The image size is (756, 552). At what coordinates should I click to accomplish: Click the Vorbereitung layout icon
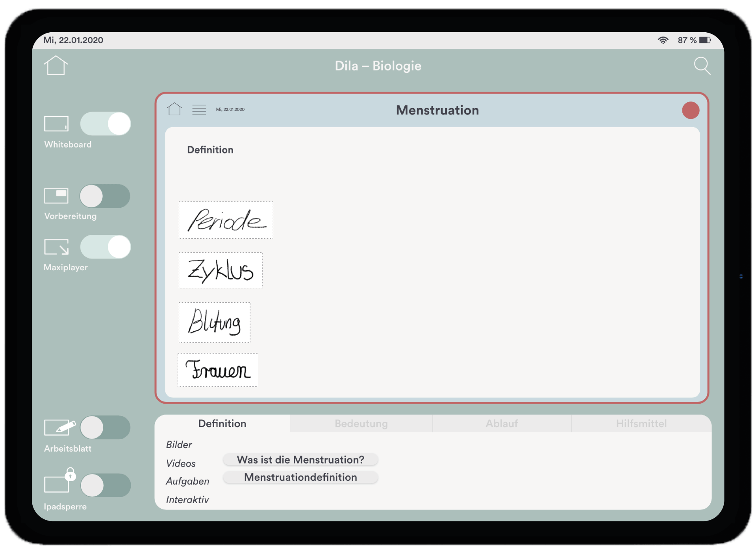pyautogui.click(x=56, y=196)
